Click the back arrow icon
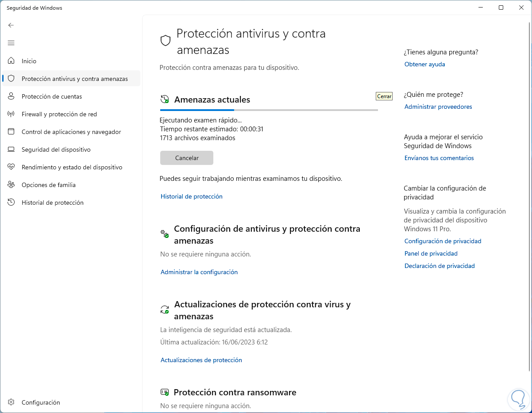Image resolution: width=532 pixels, height=413 pixels. click(x=11, y=25)
